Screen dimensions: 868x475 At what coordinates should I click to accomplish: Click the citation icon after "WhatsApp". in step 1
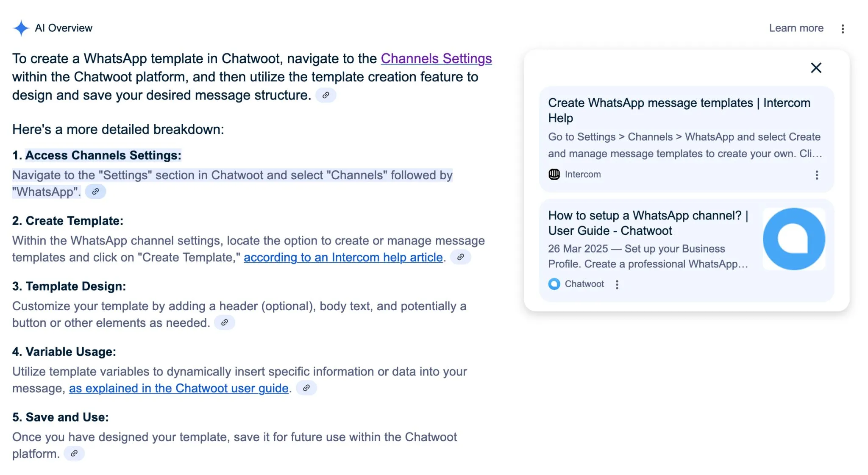pyautogui.click(x=95, y=192)
